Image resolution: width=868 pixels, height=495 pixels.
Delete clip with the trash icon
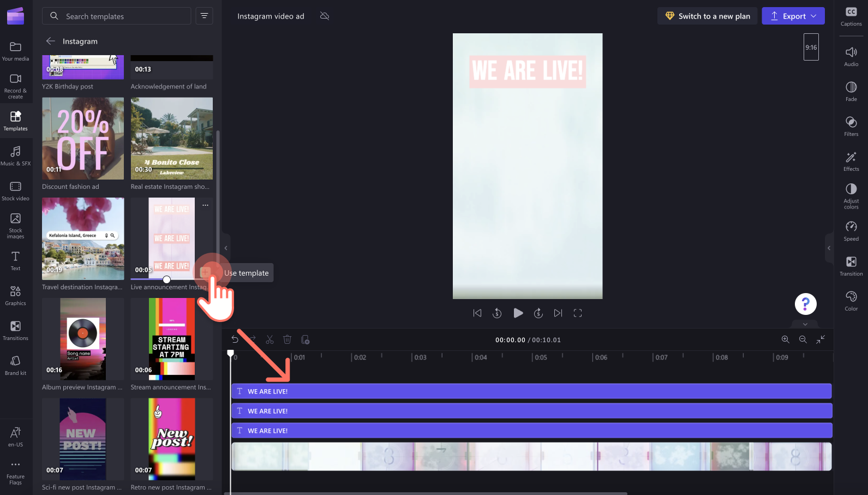point(288,339)
